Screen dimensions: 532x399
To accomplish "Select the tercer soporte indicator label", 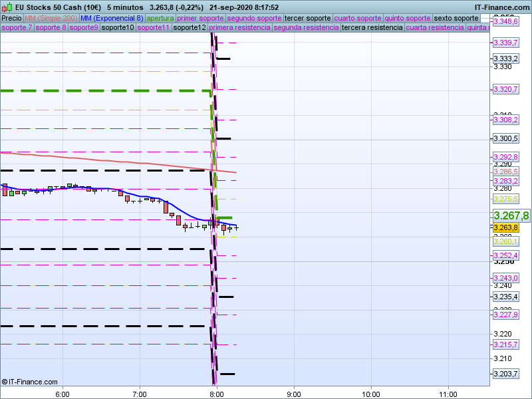I will [307, 18].
